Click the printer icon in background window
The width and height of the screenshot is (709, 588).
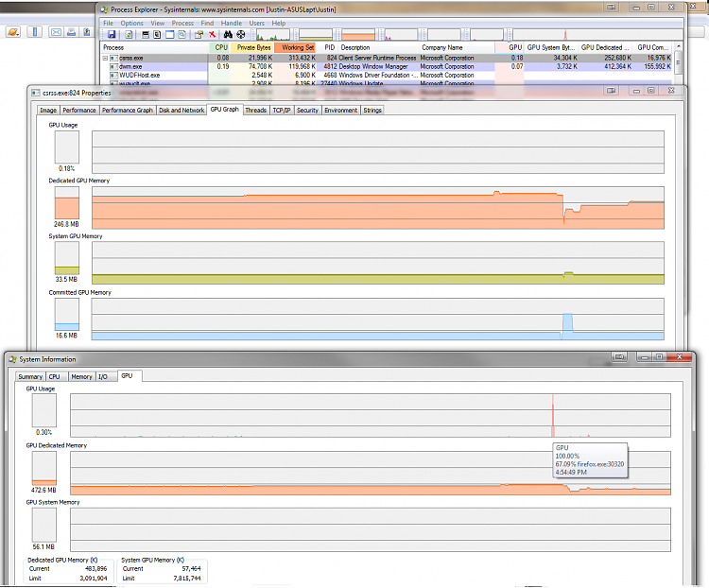click(x=72, y=32)
